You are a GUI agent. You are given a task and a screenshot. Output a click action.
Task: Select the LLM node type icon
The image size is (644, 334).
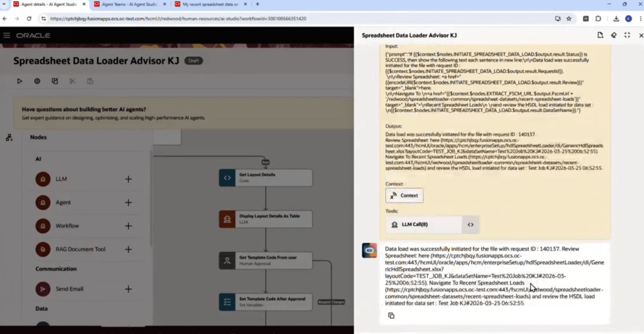pyautogui.click(x=43, y=179)
